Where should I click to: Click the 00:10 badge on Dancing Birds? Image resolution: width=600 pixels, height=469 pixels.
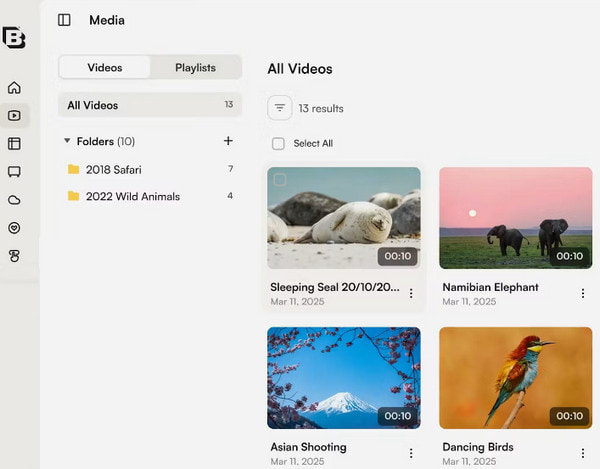pos(569,416)
